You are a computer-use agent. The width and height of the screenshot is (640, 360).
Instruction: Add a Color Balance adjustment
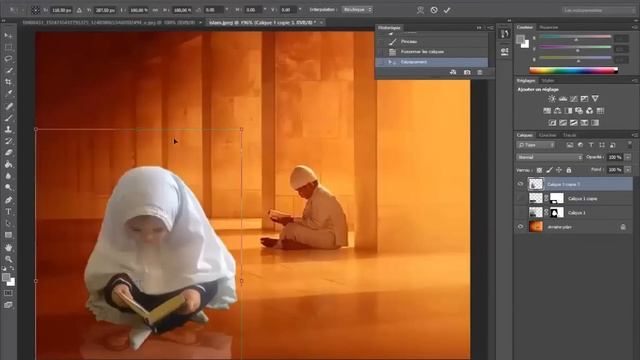coord(558,111)
